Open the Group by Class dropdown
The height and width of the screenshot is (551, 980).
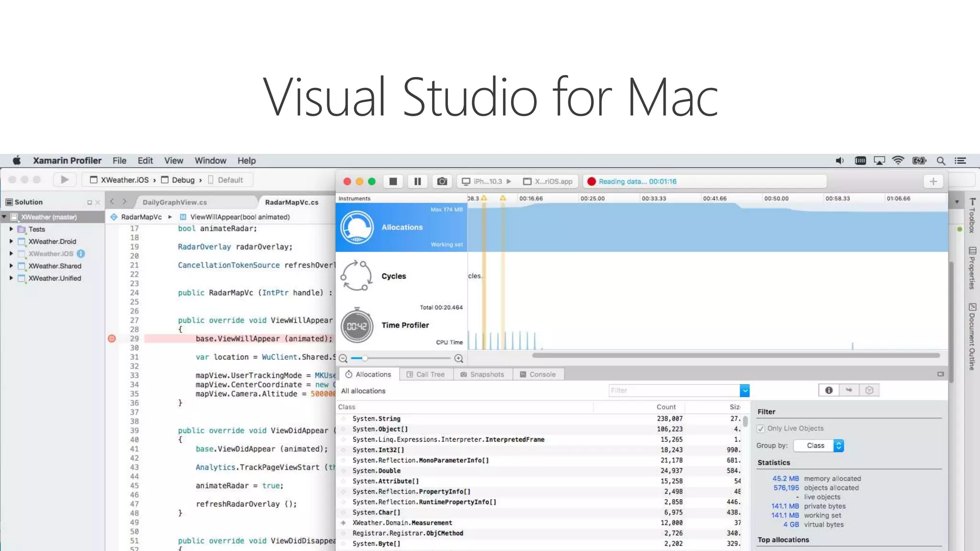coord(819,445)
